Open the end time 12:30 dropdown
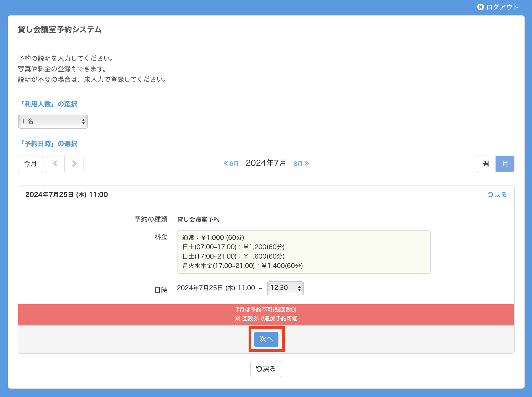The width and height of the screenshot is (532, 397). tap(285, 288)
